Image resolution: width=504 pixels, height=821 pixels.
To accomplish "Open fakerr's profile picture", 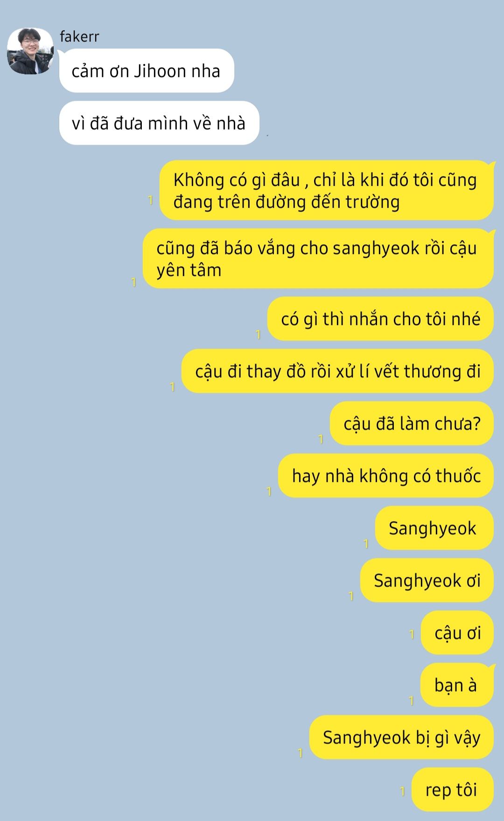I will (x=30, y=51).
